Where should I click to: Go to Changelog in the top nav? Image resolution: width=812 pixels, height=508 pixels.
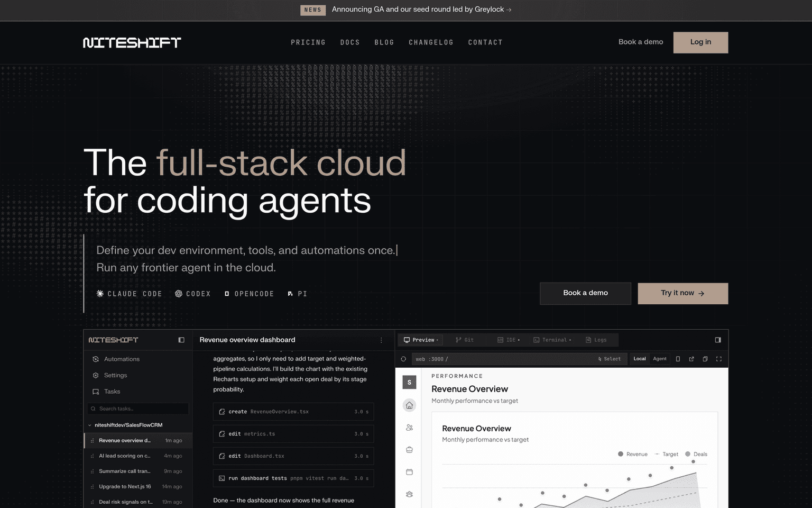tap(431, 42)
